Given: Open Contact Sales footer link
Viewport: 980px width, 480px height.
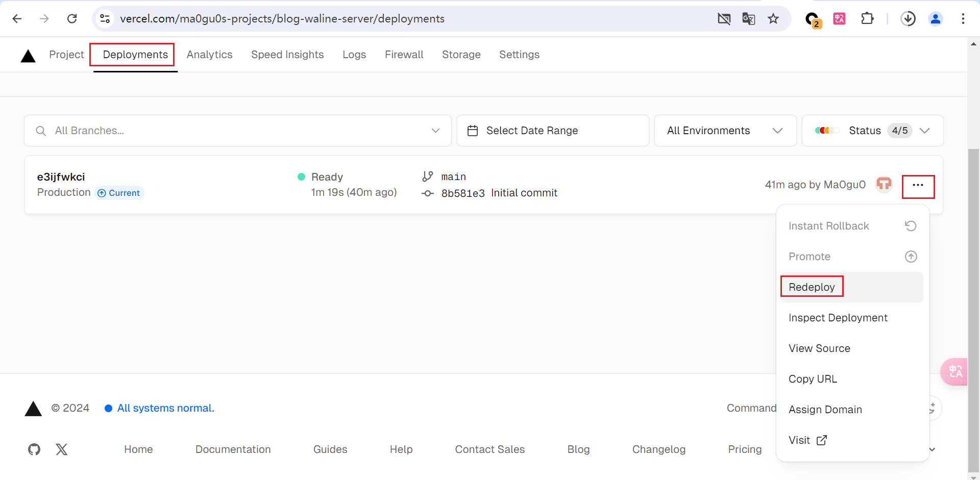Looking at the screenshot, I should pos(490,449).
